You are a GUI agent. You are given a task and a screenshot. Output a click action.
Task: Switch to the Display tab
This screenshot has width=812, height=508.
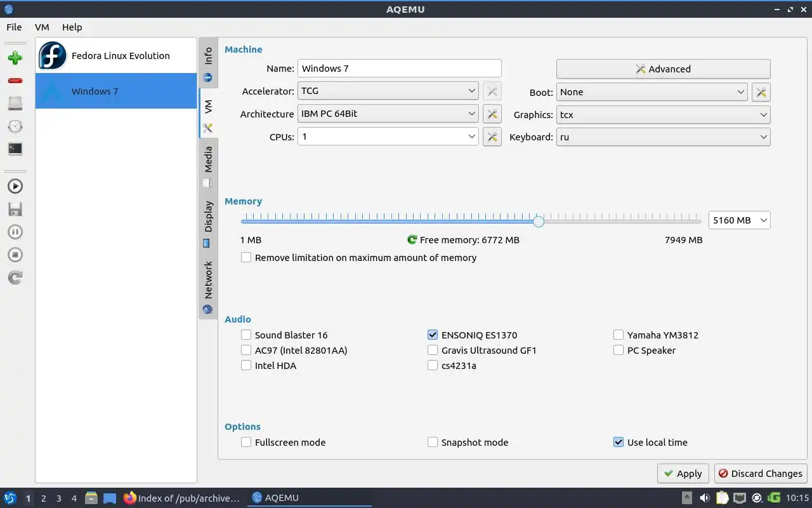(208, 224)
